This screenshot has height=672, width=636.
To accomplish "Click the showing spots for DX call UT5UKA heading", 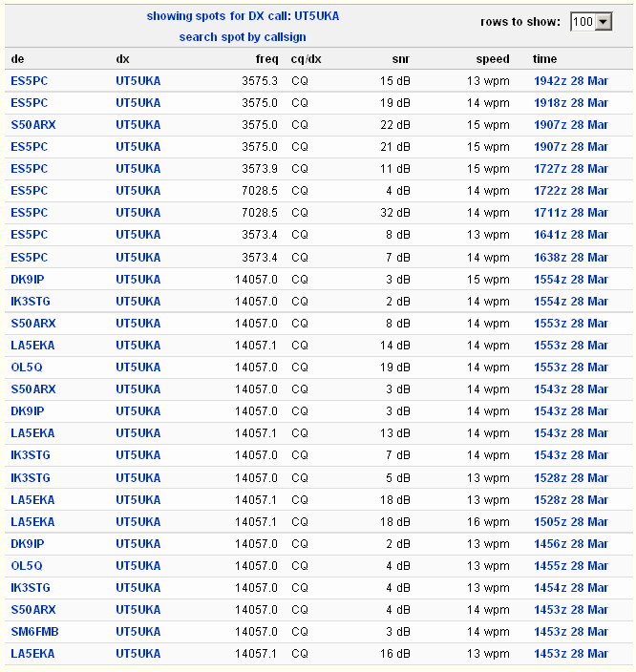I will pyautogui.click(x=243, y=16).
